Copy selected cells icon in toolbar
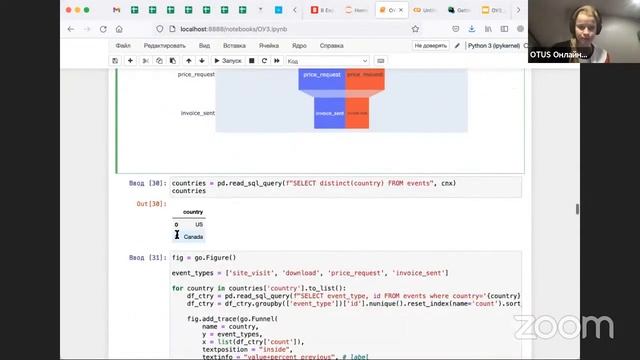The image size is (640, 360). (x=159, y=61)
